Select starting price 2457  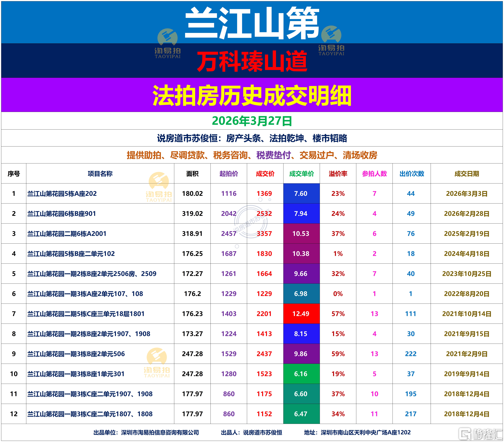pyautogui.click(x=229, y=234)
